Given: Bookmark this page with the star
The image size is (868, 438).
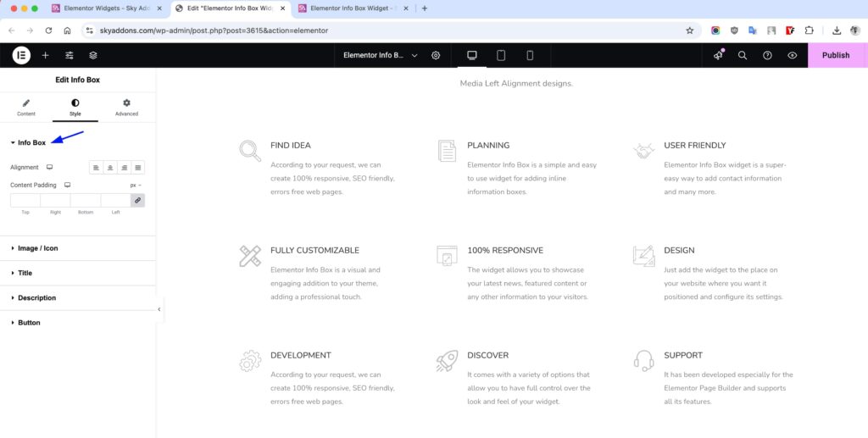Looking at the screenshot, I should tap(690, 31).
